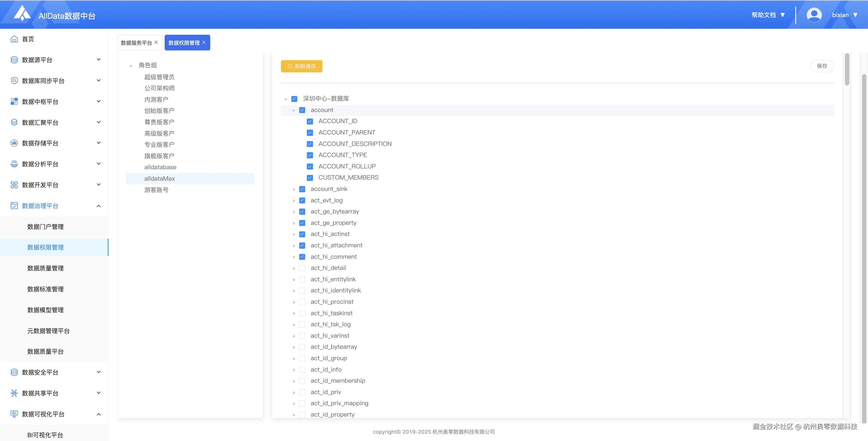Click the 数据存储平台 chart icon
Image resolution: width=868 pixels, height=441 pixels.
(14, 143)
